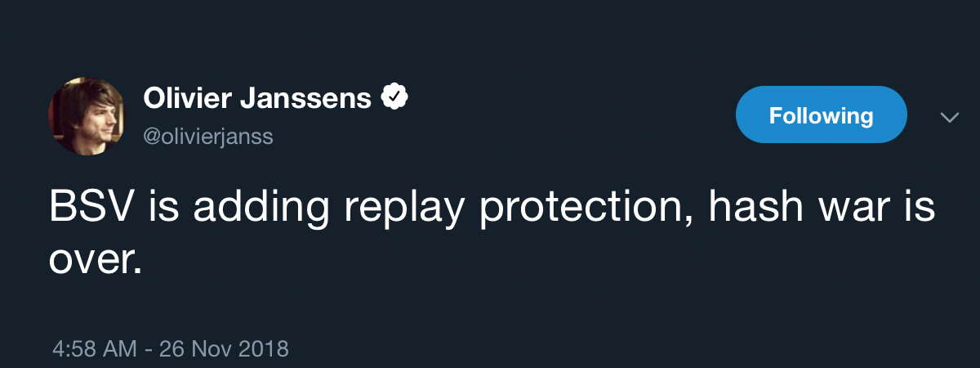The width and height of the screenshot is (980, 368).
Task: View the profile photo thumbnail
Action: coord(86,116)
